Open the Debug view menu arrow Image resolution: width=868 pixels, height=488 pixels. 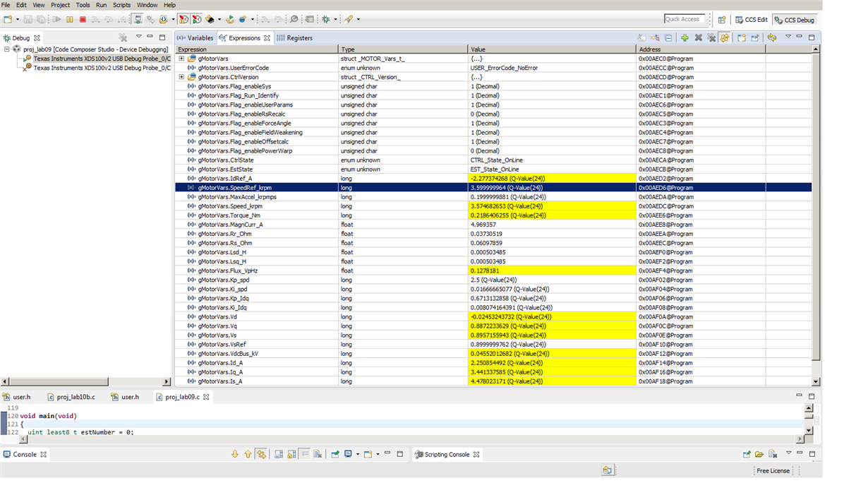(138, 37)
